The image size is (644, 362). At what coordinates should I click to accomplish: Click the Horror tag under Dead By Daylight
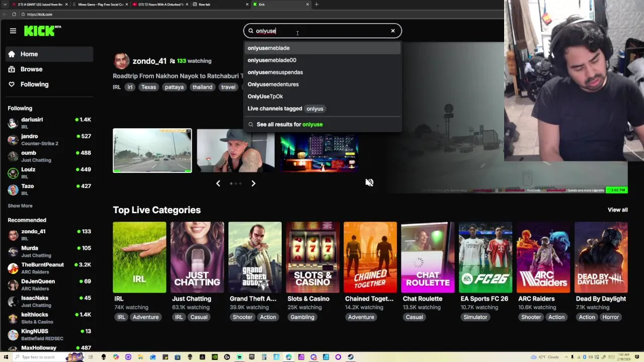(611, 317)
